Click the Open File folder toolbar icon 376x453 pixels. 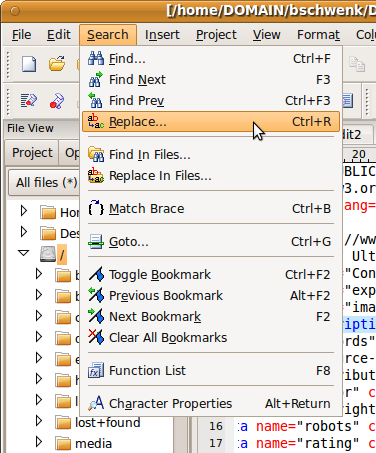[57, 64]
